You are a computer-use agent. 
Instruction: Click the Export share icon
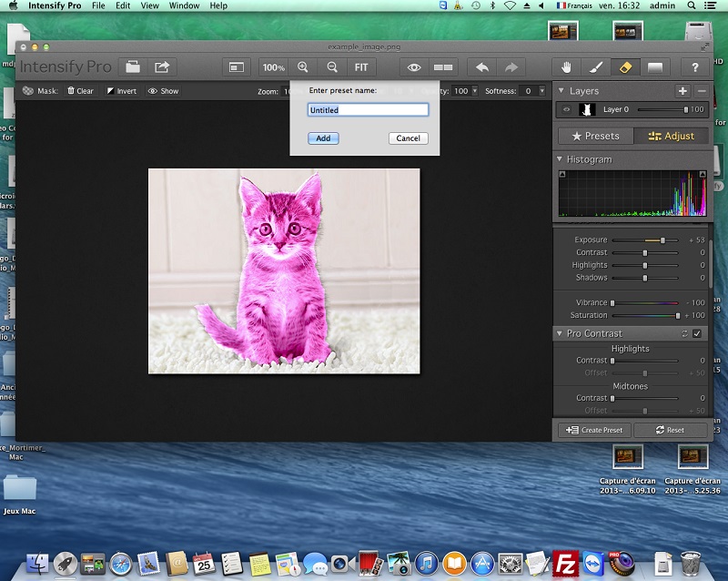pyautogui.click(x=162, y=66)
